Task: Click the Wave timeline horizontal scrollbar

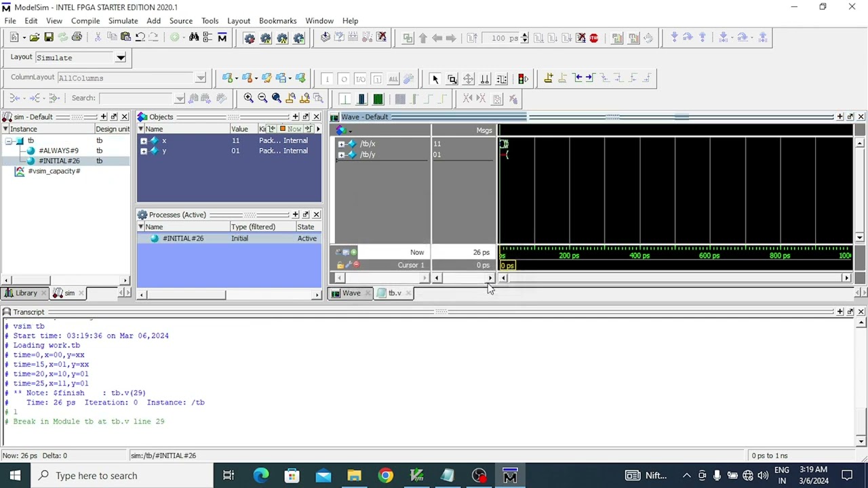Action: pos(675,278)
